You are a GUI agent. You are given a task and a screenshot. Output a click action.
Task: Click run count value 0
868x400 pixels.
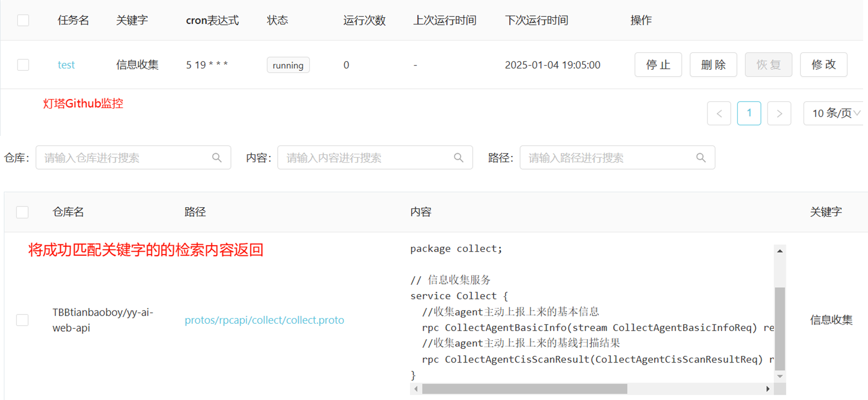[x=346, y=65]
